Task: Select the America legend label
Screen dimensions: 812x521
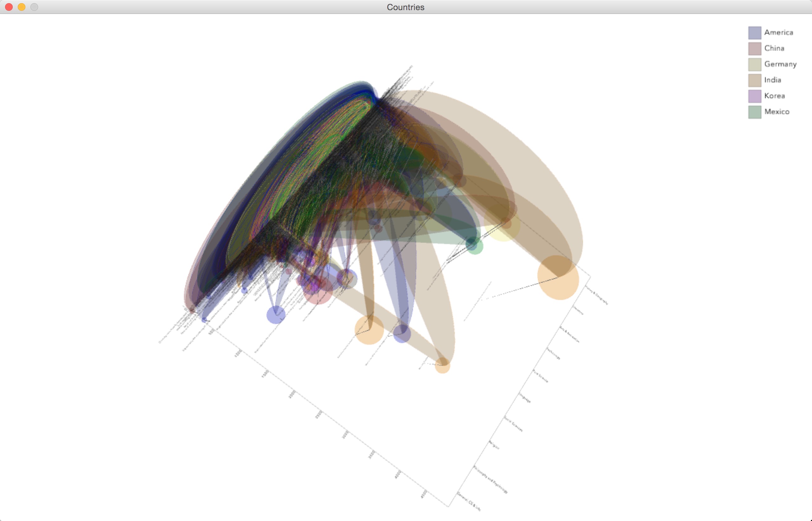Action: (x=778, y=32)
